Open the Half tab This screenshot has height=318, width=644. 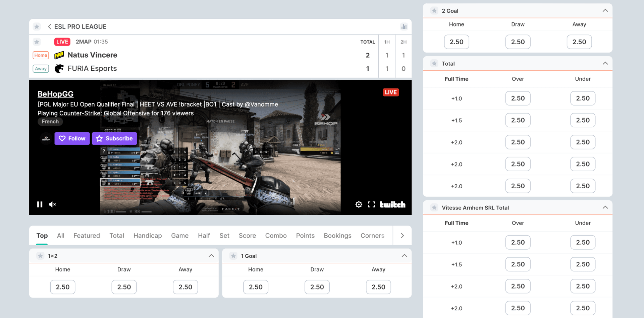point(204,236)
